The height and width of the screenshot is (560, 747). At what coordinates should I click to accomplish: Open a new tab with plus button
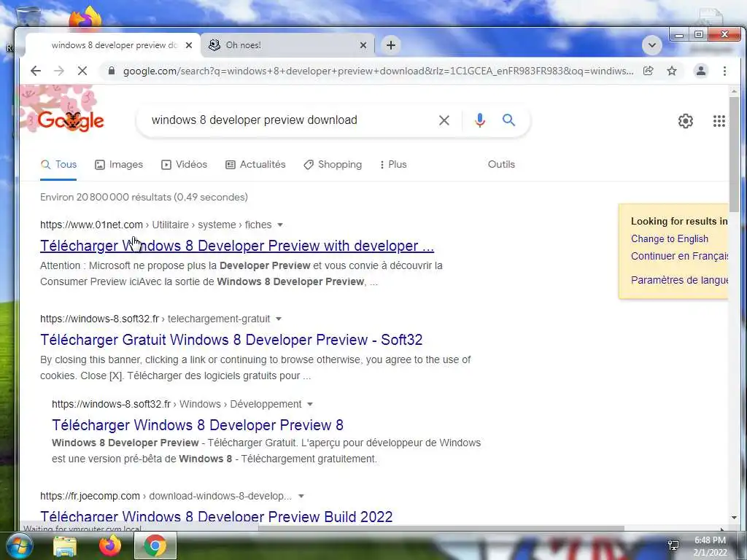pyautogui.click(x=391, y=45)
